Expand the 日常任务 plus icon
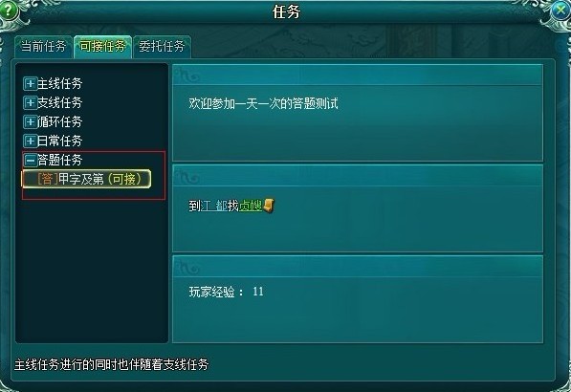Image resolution: width=571 pixels, height=392 pixels. click(30, 141)
